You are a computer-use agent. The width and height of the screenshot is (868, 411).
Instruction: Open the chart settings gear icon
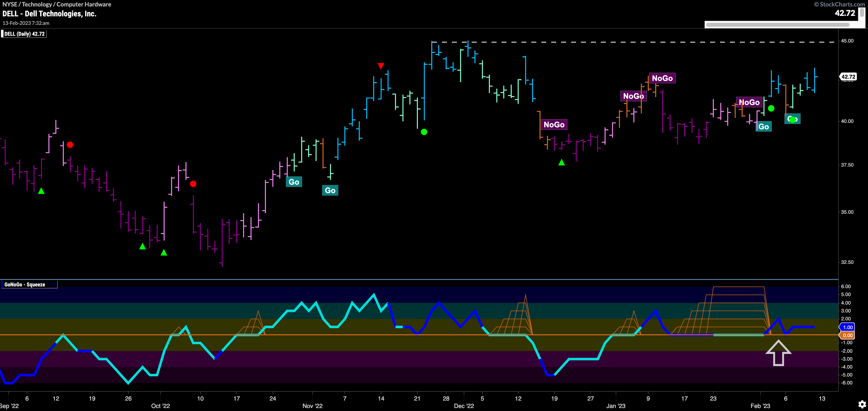[862, 404]
